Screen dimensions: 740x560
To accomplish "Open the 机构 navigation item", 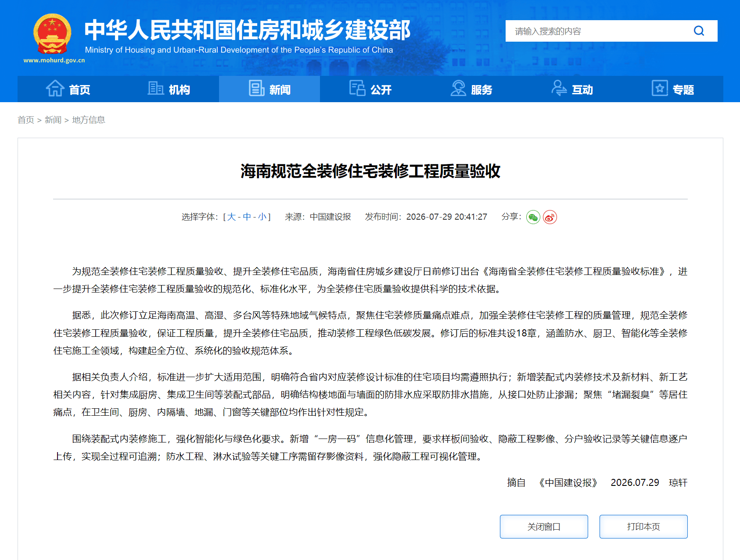I will click(x=169, y=89).
